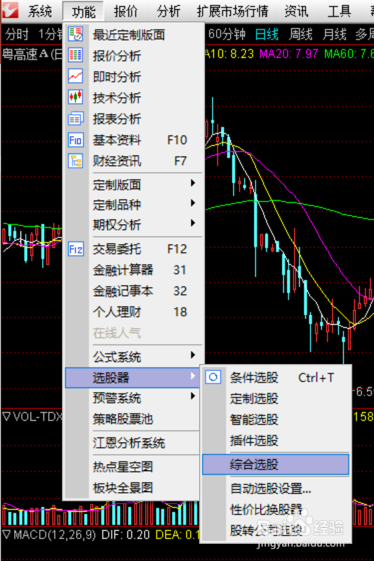The width and height of the screenshot is (374, 561).
Task: Select 插件选股 in the submenu
Action: 276,441
